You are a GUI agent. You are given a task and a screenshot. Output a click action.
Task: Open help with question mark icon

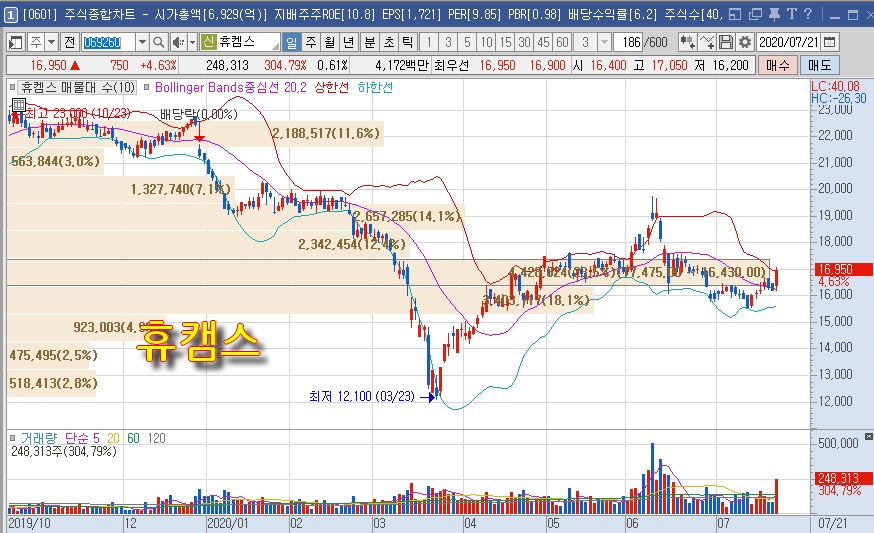click(808, 14)
